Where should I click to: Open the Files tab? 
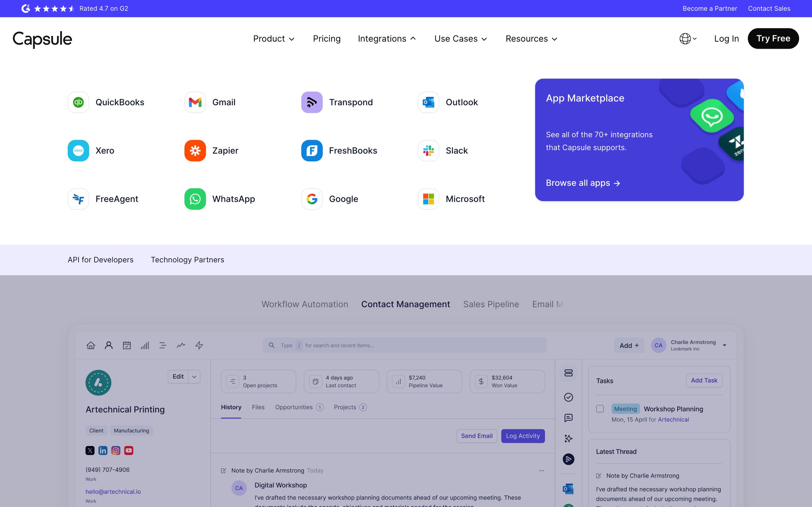258,407
